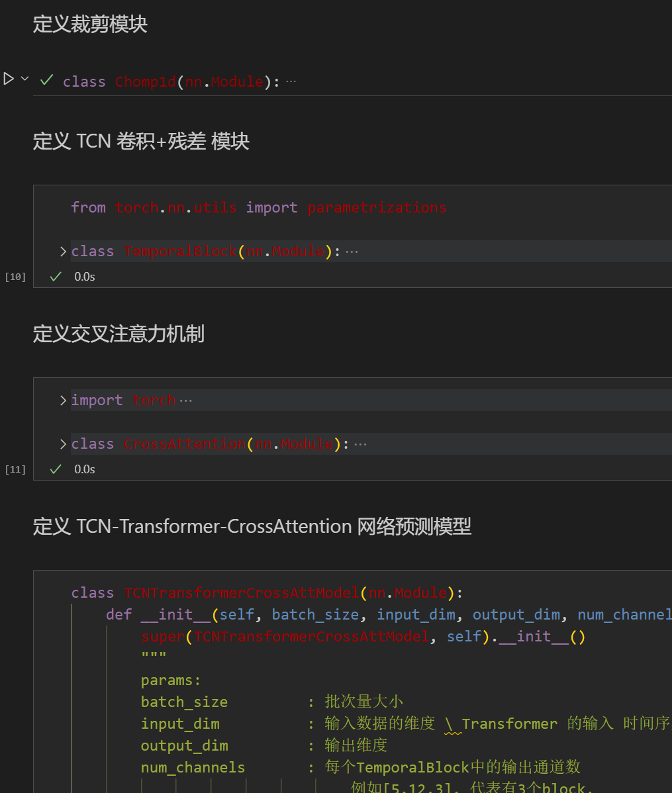Click execution count label [10]
672x793 pixels.
coord(15,277)
